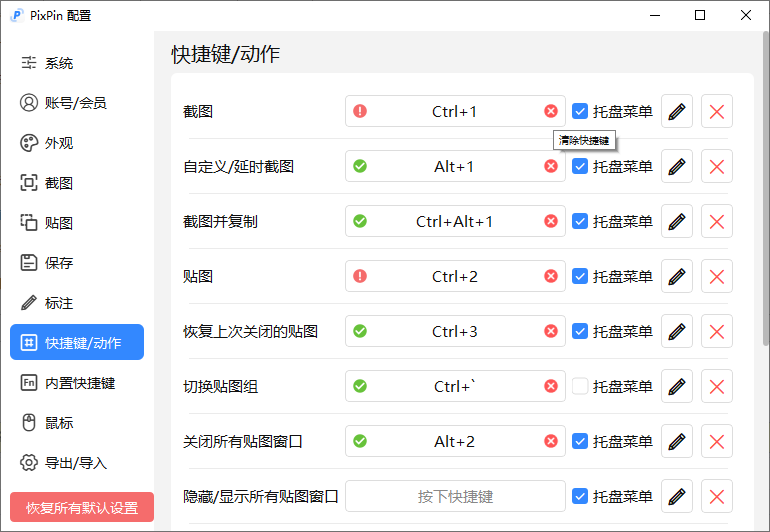Click the pencil edit icon for 截图

[677, 112]
